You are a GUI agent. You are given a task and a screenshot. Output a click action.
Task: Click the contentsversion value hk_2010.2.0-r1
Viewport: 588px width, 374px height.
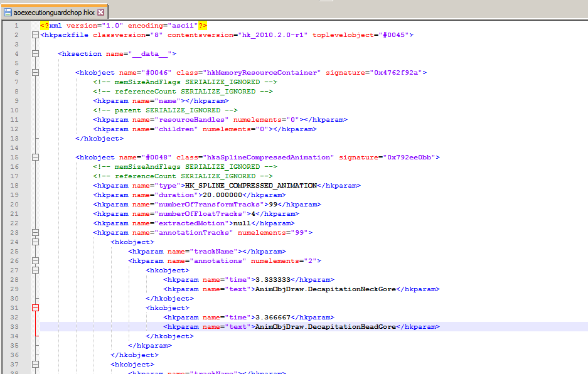tap(272, 35)
